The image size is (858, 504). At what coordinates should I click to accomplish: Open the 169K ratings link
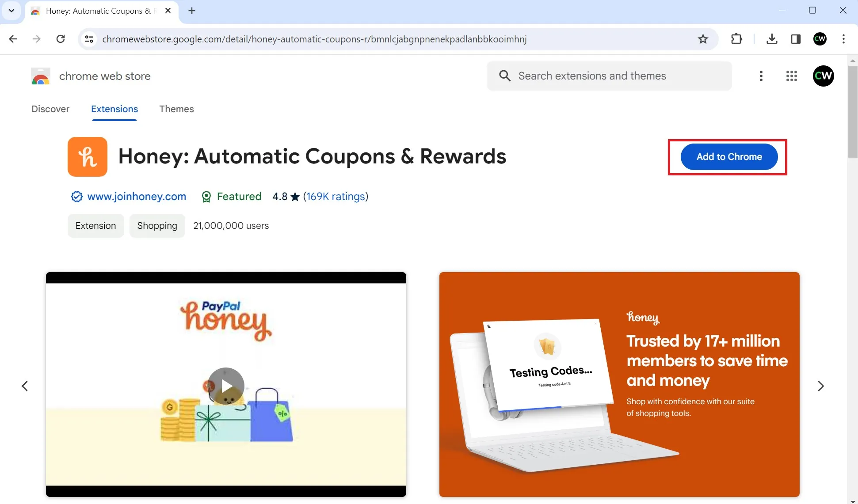point(336,197)
